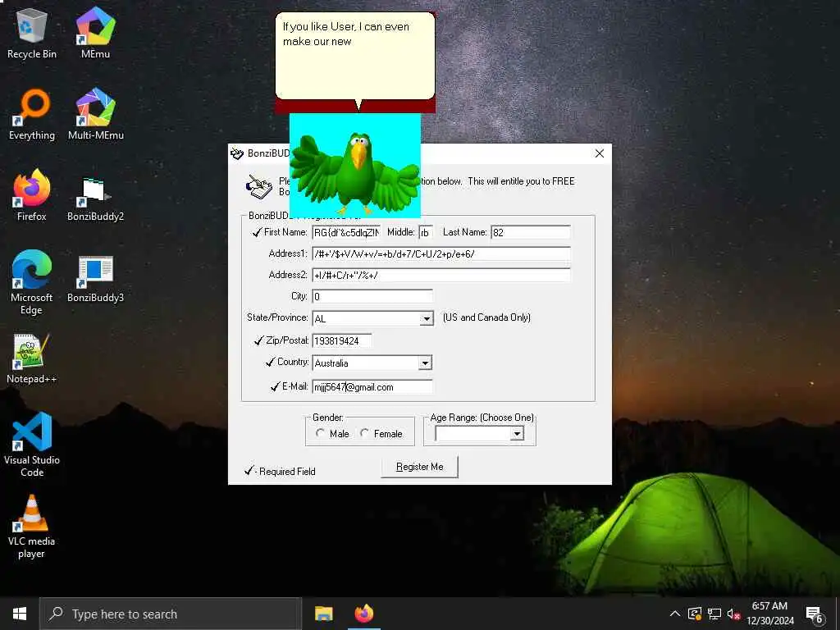Select the Male gender radio button
840x630 pixels.
[x=321, y=433]
